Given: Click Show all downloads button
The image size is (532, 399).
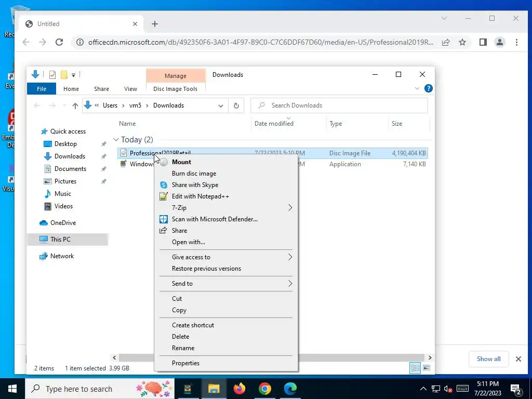Looking at the screenshot, I should [x=488, y=359].
